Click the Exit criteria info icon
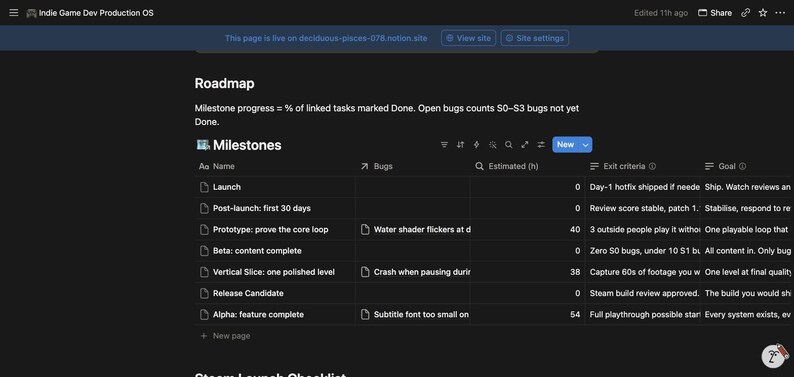 652,166
